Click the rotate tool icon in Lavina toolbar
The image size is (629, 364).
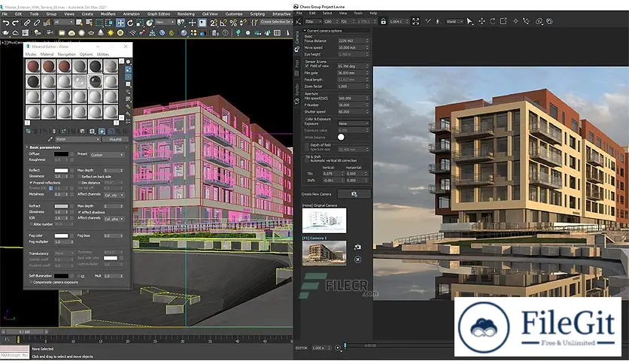[x=493, y=21]
